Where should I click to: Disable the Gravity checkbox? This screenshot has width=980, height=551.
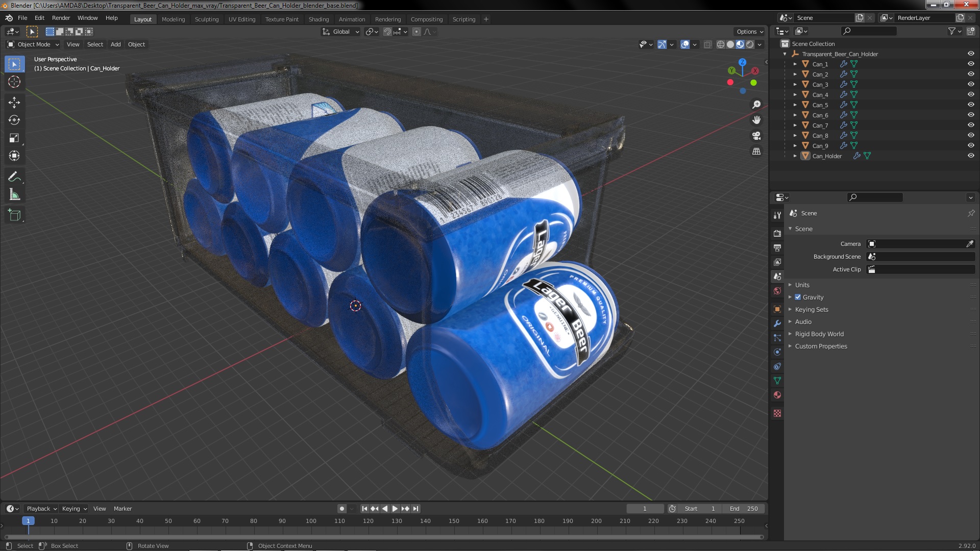click(x=798, y=297)
